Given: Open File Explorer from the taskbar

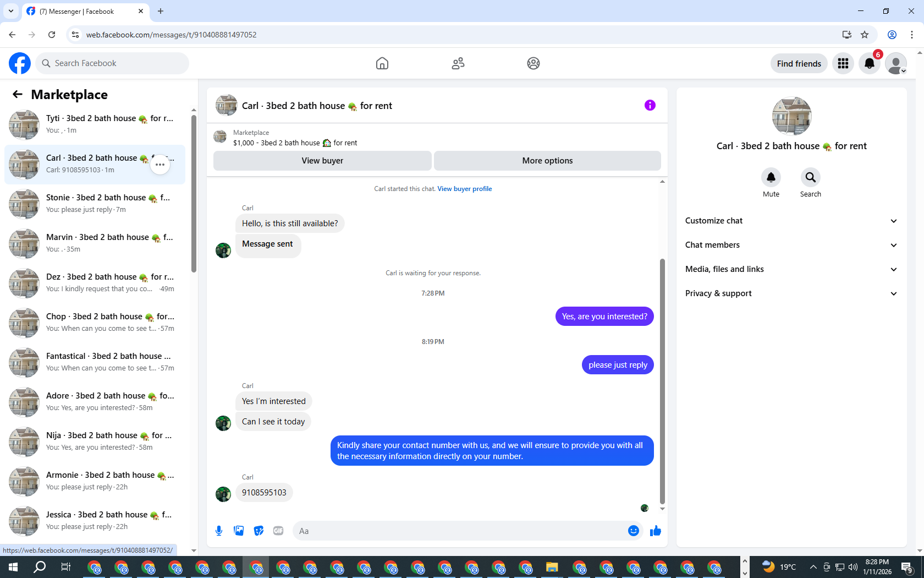Looking at the screenshot, I should tap(552, 567).
